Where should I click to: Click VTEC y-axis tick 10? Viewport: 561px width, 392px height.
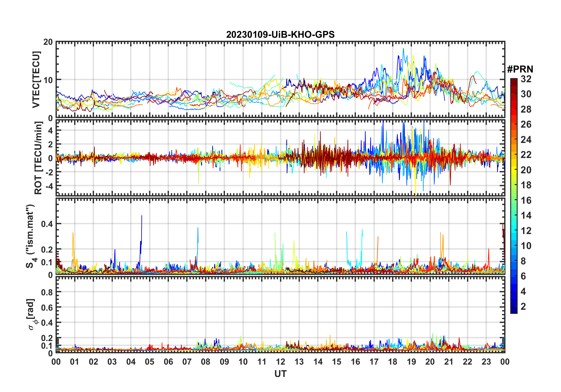(48, 80)
